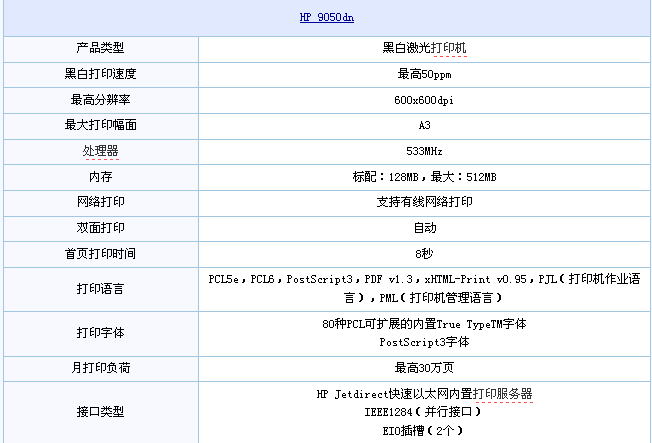
Task: Select the 黑白打印速度 label cell
Action: pyautogui.click(x=101, y=75)
